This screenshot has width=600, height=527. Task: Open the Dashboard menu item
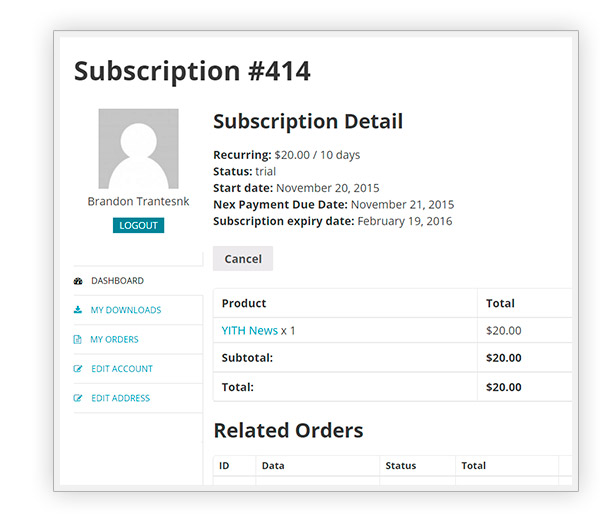point(117,281)
